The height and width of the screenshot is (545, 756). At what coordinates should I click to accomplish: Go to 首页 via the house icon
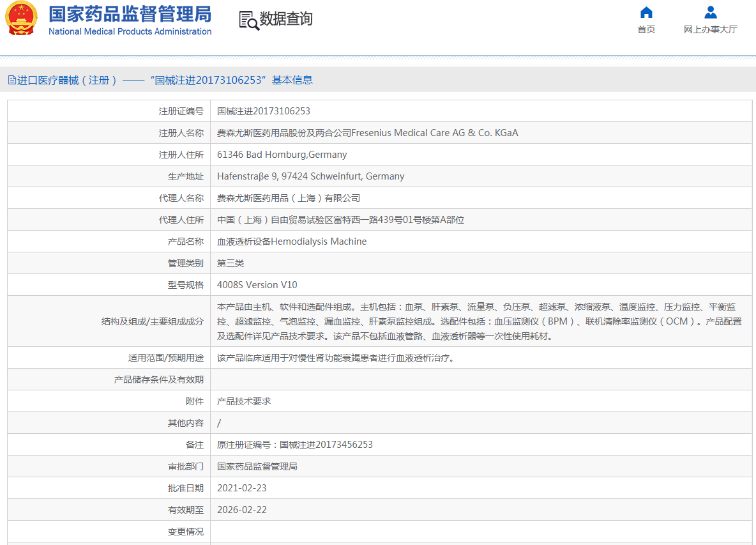point(646,12)
